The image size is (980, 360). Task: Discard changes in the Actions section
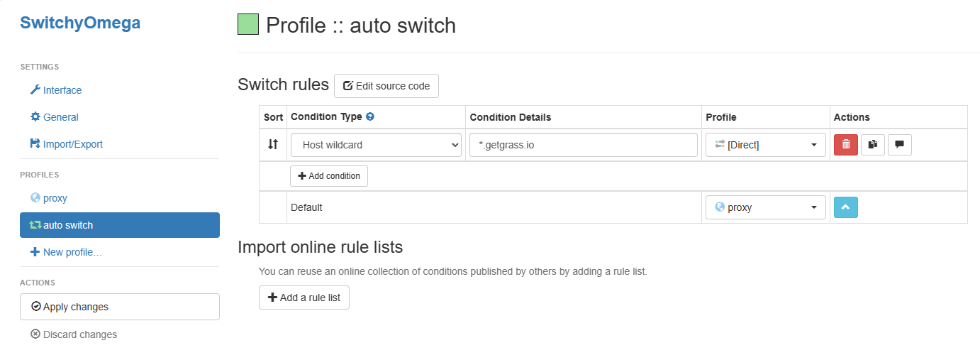[x=79, y=334]
